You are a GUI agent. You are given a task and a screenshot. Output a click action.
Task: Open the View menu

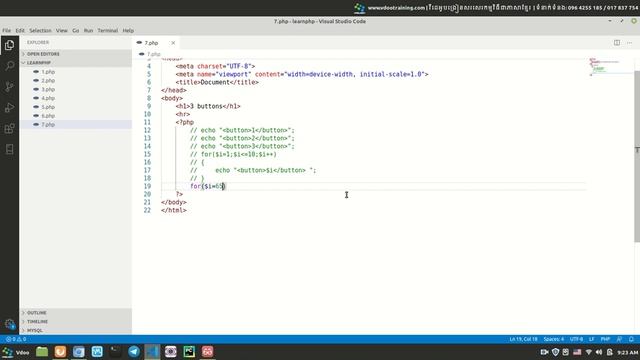(62, 31)
